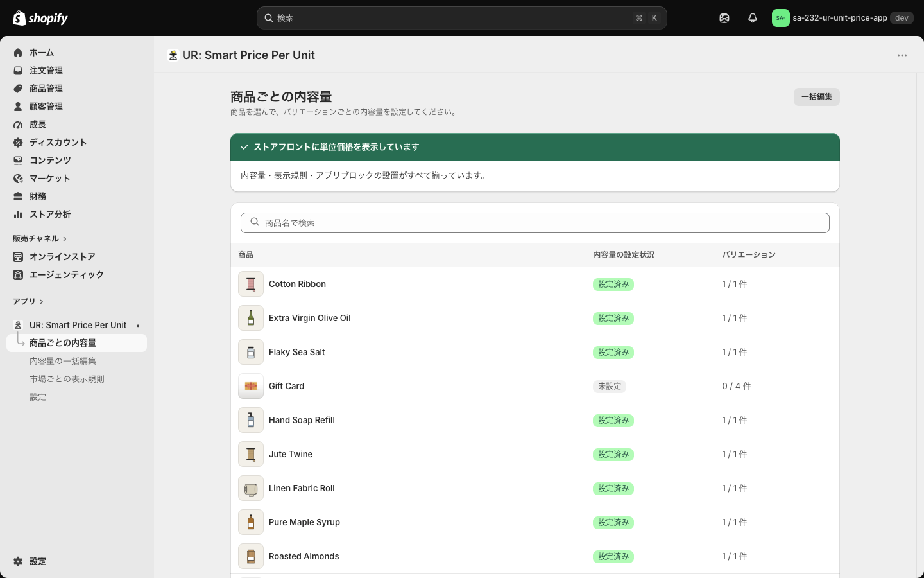Click the 一括編集 button
Viewport: 924px width, 578px height.
pyautogui.click(x=817, y=97)
